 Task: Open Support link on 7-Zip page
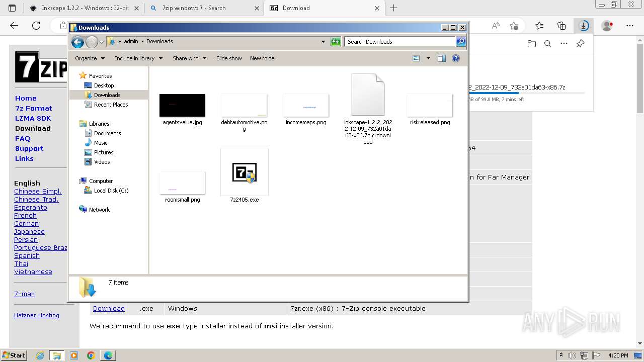[29, 148]
